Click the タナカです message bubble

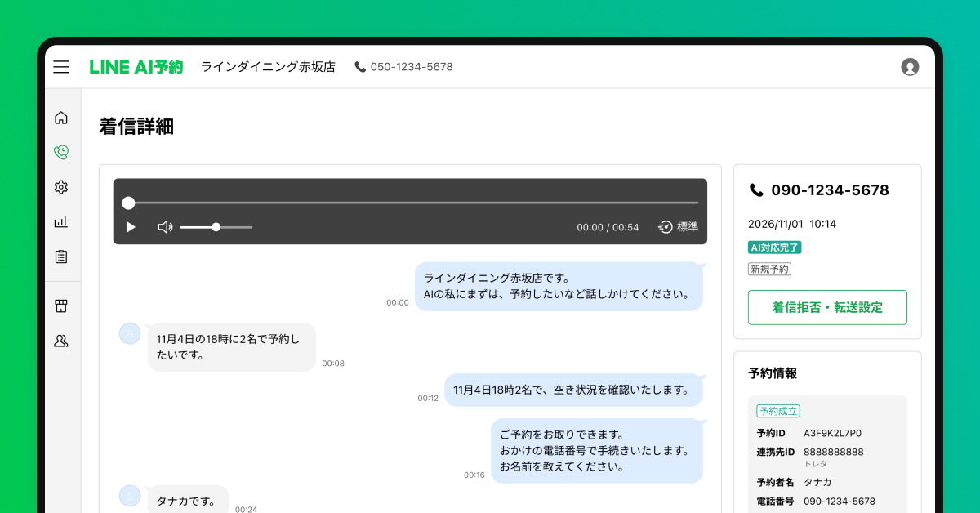187,499
